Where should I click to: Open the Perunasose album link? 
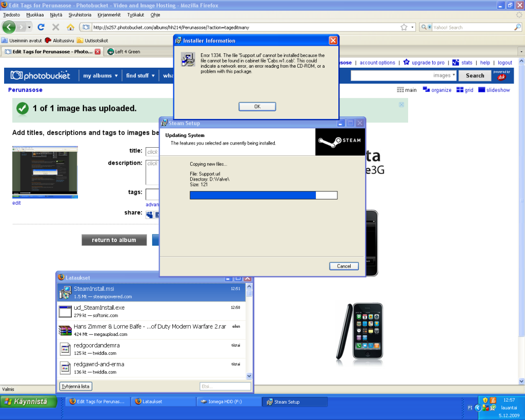point(25,90)
